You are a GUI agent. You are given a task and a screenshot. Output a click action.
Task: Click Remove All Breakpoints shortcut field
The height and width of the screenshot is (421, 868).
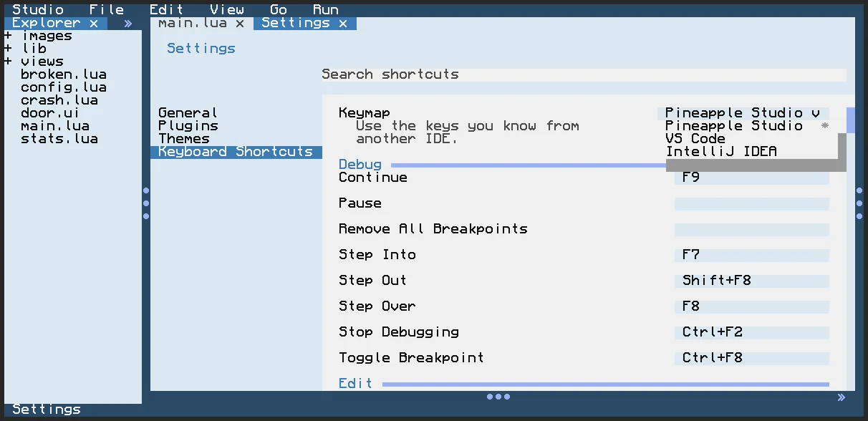(x=752, y=230)
